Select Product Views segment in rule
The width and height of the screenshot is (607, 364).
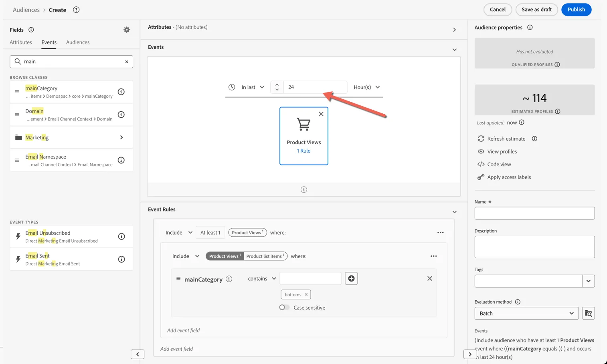[x=225, y=256]
